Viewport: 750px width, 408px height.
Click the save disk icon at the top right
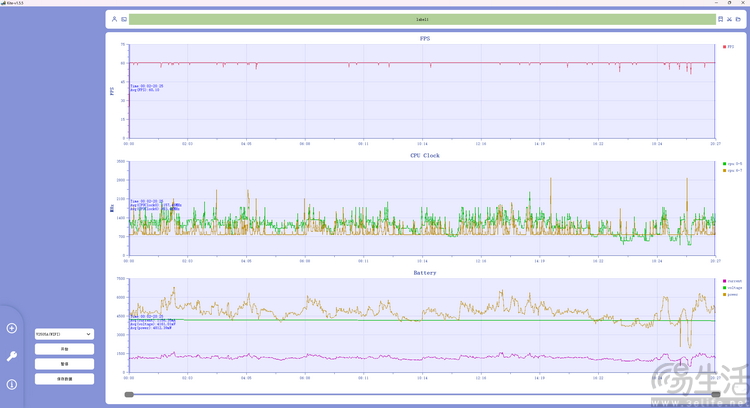[720, 19]
